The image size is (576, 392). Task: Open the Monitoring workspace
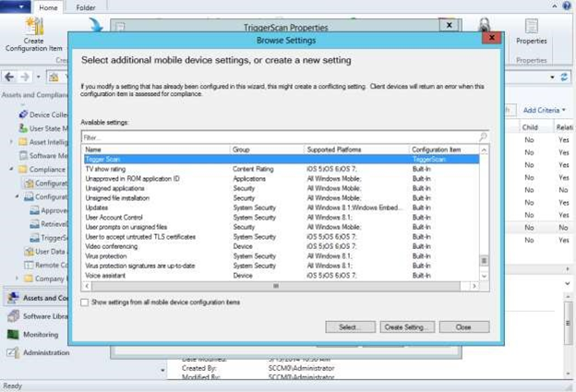tap(41, 335)
